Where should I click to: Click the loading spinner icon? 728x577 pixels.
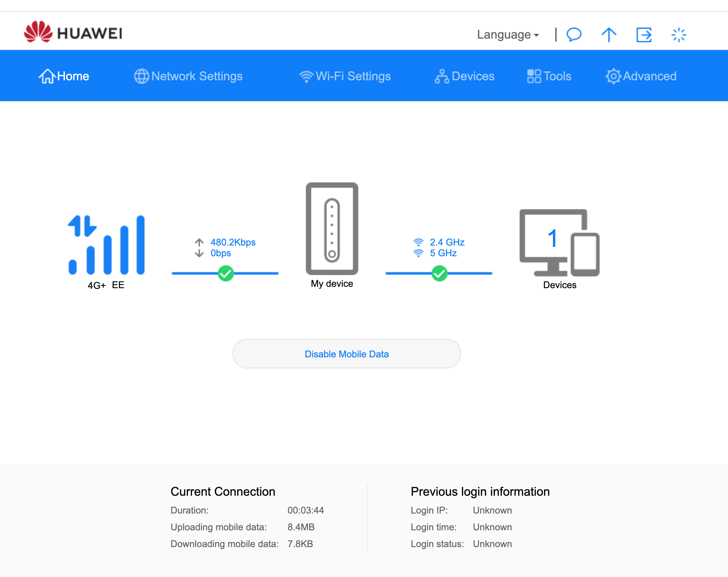click(679, 35)
